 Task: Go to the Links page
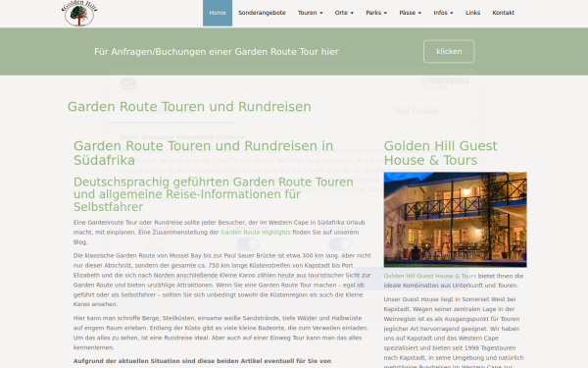[x=472, y=13]
